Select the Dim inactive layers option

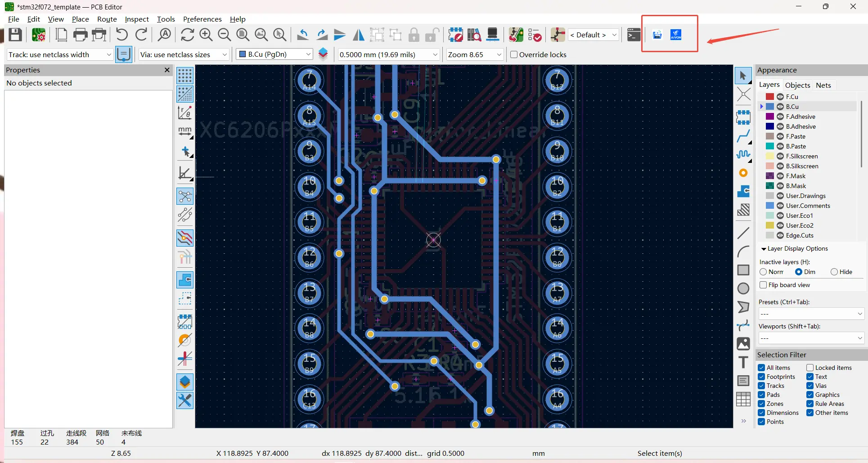coord(799,272)
